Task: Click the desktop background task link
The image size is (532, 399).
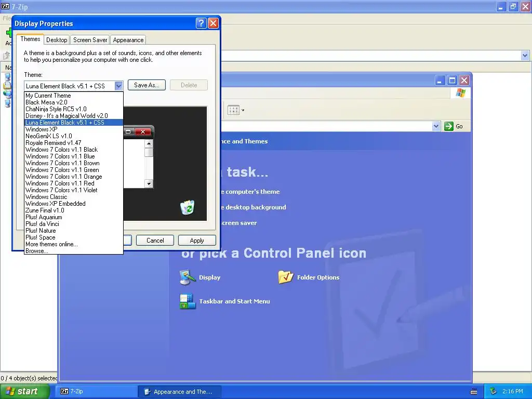Action: pyautogui.click(x=254, y=207)
